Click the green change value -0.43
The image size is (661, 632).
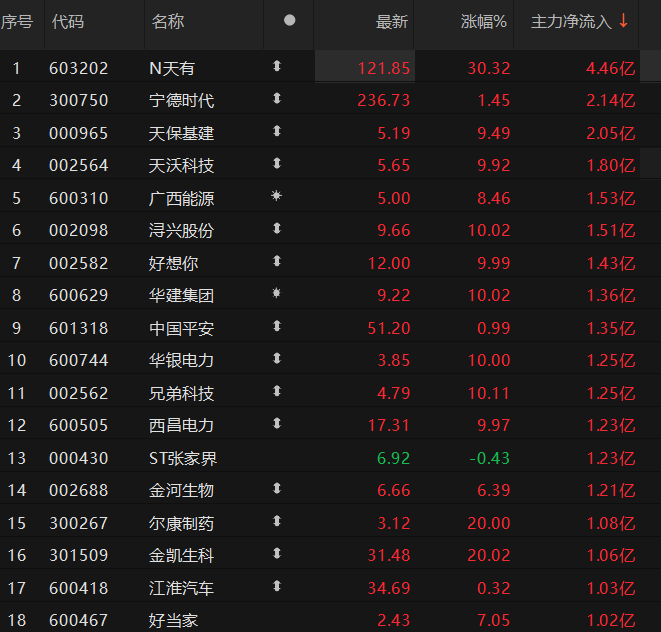coord(489,459)
